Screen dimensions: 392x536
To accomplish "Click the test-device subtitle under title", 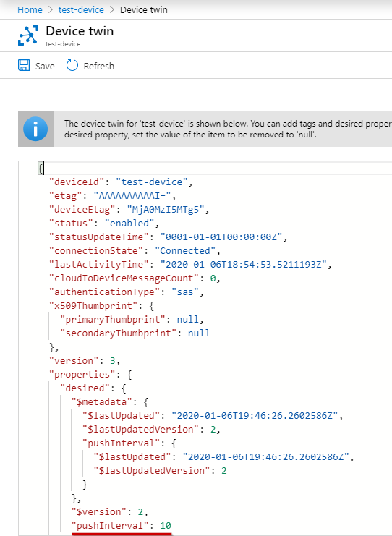I will pyautogui.click(x=63, y=43).
